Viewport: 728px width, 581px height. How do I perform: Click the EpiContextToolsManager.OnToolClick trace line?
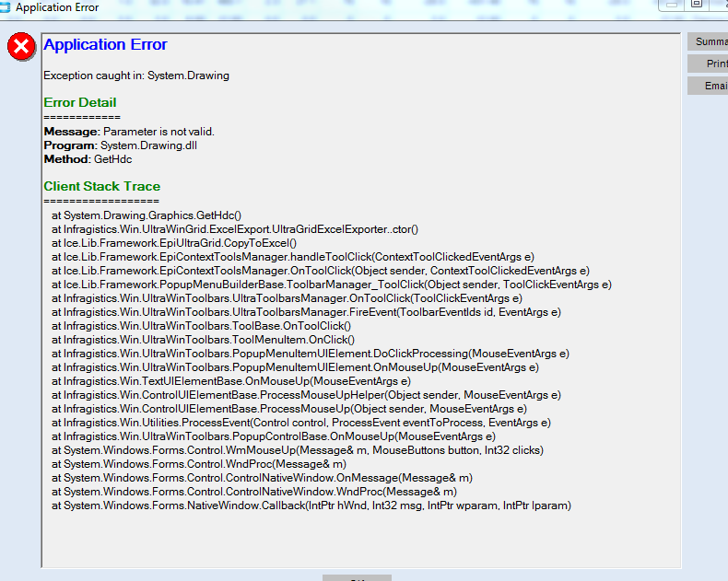(321, 271)
